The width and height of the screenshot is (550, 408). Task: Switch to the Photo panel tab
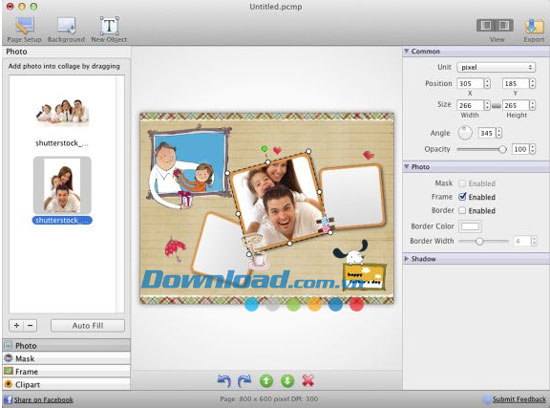pos(66,346)
